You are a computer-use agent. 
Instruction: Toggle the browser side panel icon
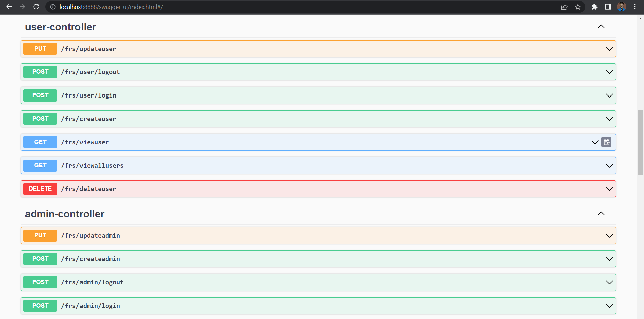click(x=608, y=7)
